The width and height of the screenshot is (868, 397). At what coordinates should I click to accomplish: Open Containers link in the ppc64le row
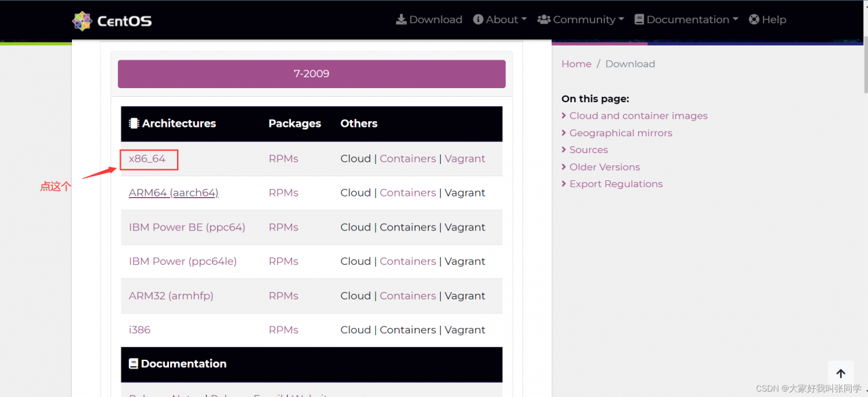point(408,262)
